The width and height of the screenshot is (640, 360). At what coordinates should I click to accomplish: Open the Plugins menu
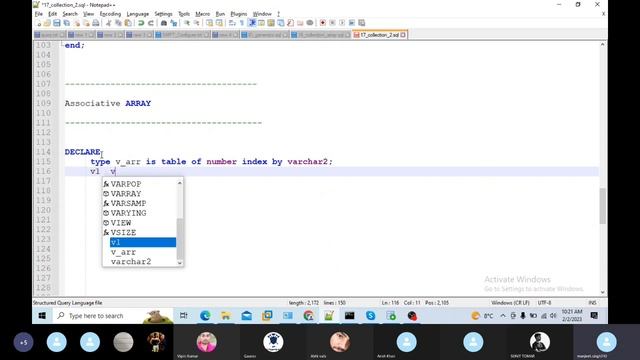[239, 14]
